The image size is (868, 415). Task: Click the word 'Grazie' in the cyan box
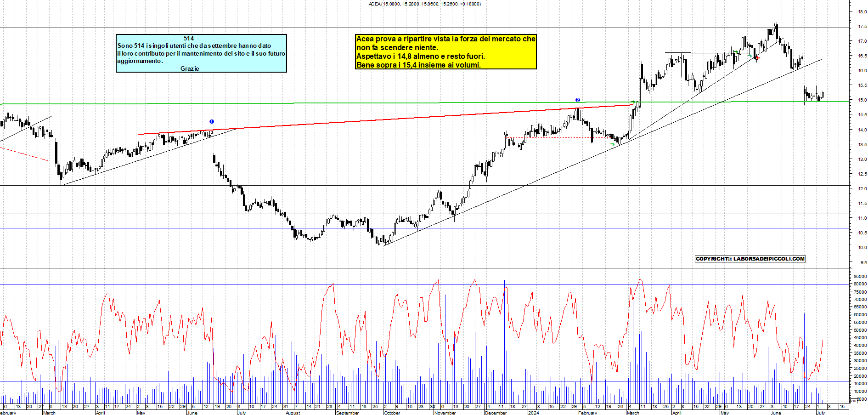190,68
